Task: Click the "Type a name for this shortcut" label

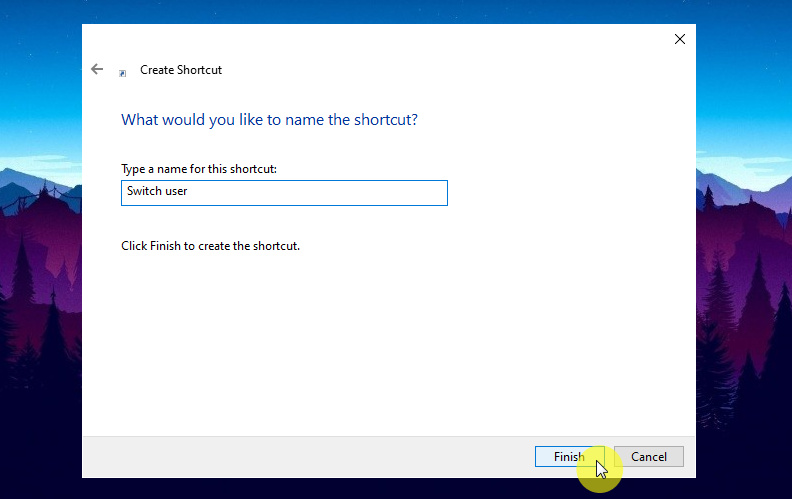Action: [198, 169]
